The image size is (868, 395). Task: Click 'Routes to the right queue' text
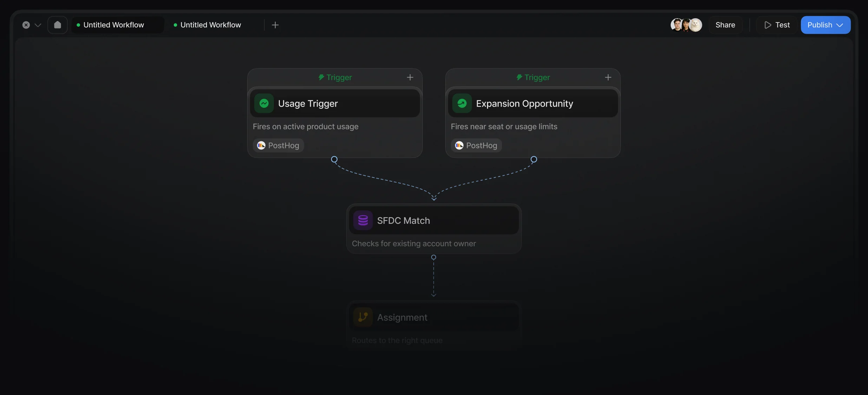tap(397, 340)
